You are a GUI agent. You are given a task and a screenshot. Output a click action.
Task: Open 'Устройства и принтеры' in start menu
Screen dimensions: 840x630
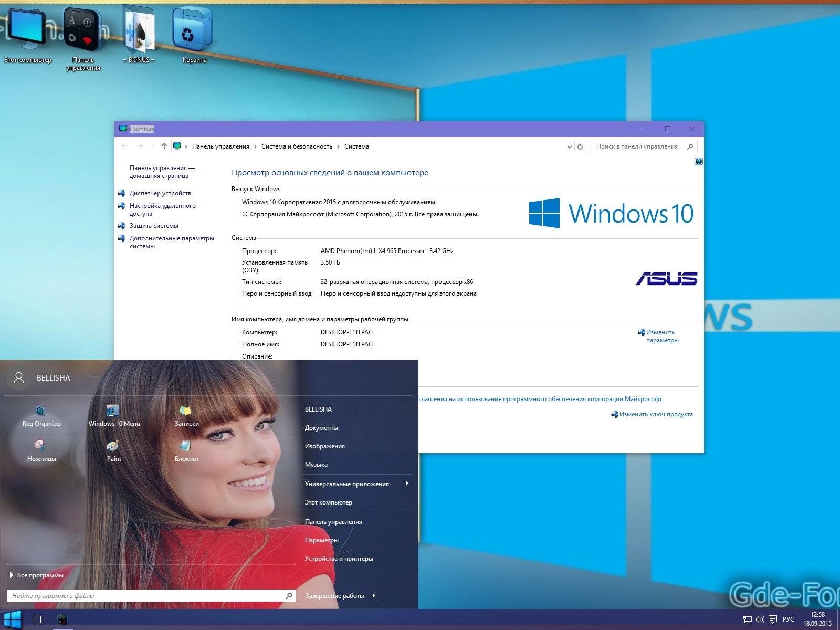(339, 559)
